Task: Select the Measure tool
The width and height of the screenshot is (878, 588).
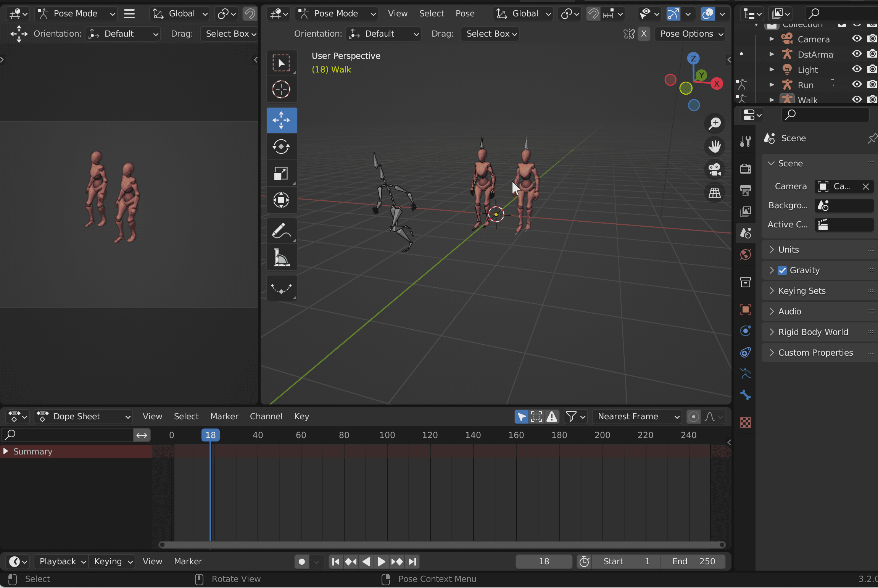Action: pos(282,257)
